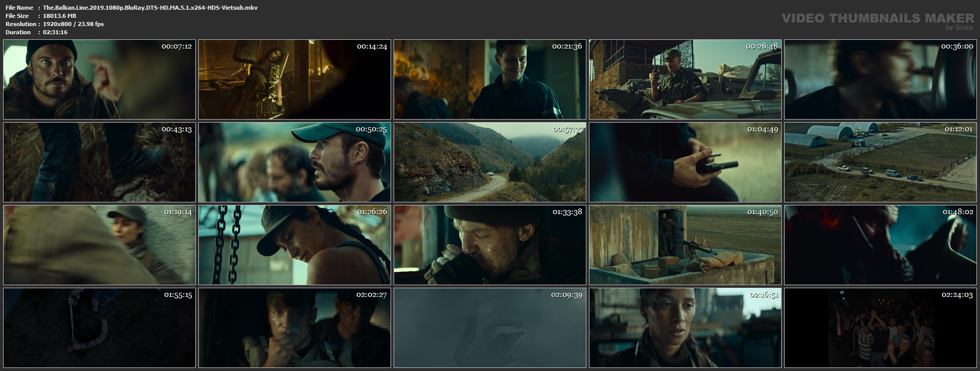The height and width of the screenshot is (371, 980).
Task: Select the bunker frame at 01:40:50
Action: tap(685, 245)
